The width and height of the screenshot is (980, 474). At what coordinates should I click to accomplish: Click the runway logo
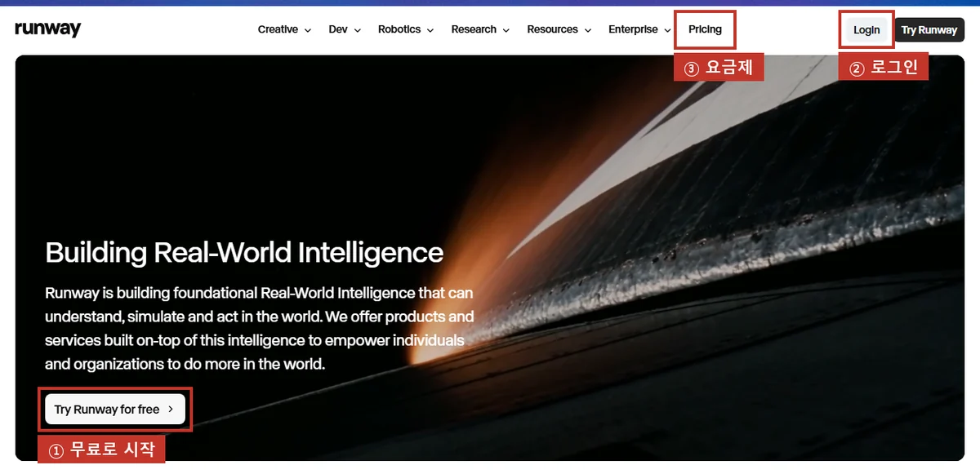(x=48, y=29)
